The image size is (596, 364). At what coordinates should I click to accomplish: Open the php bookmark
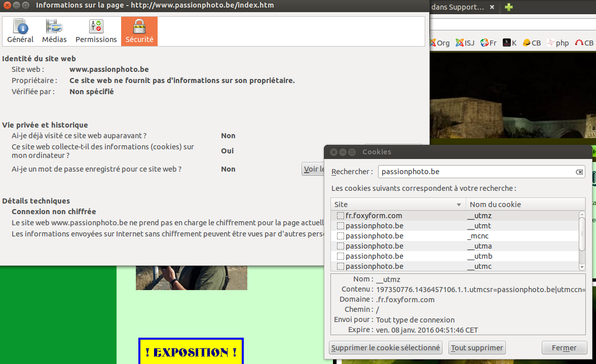click(x=557, y=43)
